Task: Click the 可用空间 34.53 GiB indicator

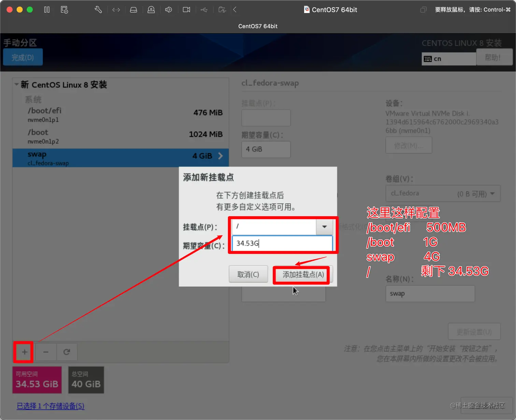Action: tap(37, 380)
